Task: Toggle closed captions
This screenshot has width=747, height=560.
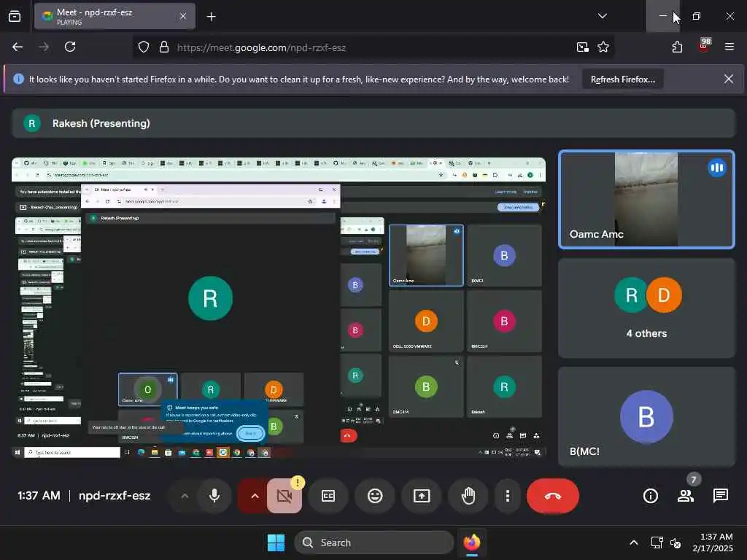Action: [x=328, y=496]
